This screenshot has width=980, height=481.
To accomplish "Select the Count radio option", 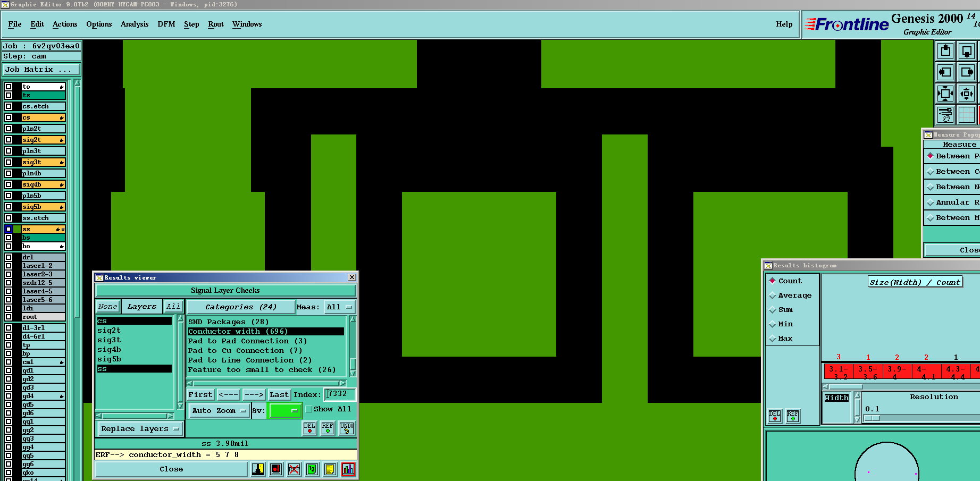I will [x=773, y=281].
